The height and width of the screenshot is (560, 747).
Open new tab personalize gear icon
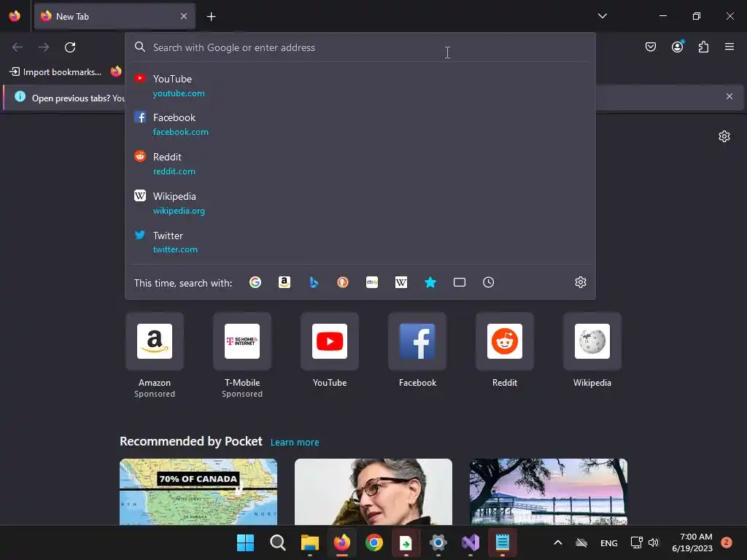click(724, 136)
